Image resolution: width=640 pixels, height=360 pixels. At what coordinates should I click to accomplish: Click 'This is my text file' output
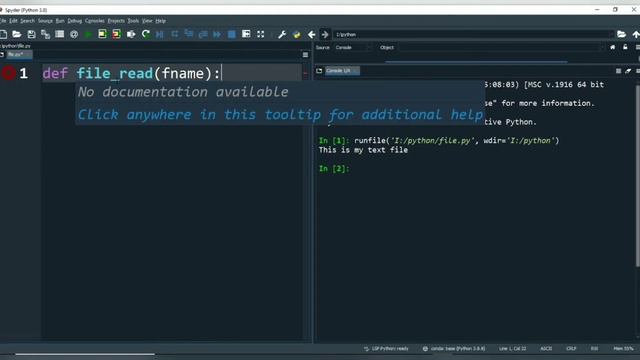pos(363,150)
